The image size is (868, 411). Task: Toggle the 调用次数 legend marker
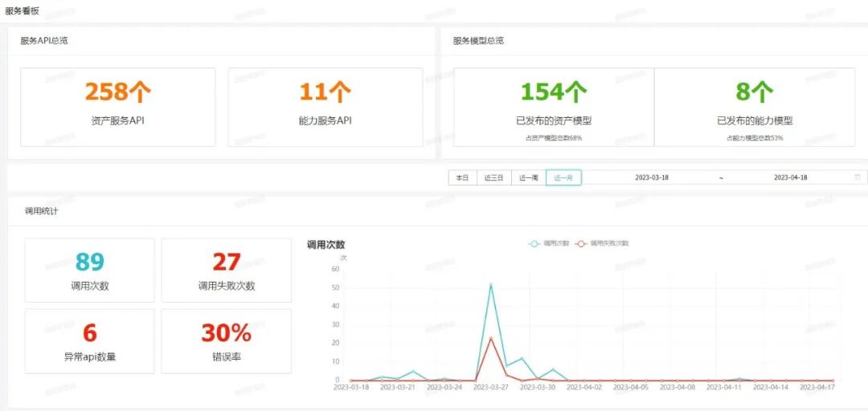534,242
